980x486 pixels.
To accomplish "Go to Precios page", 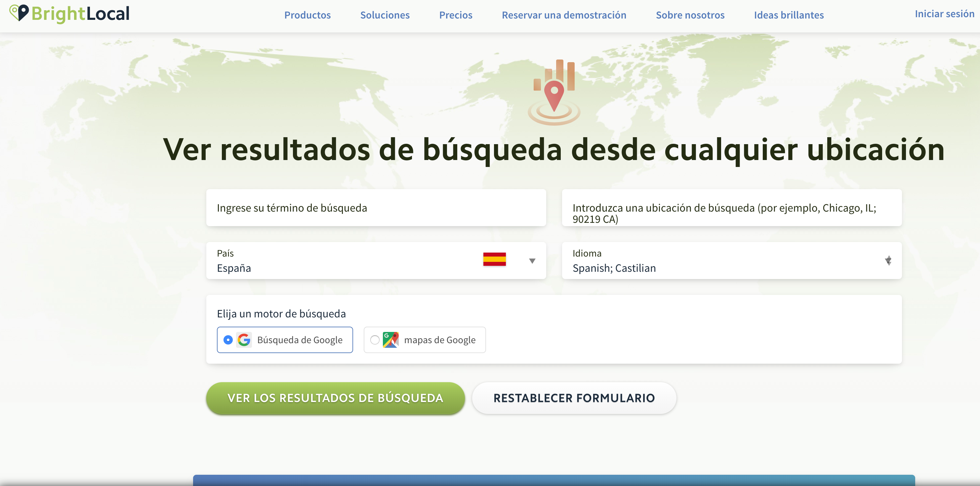I will click(455, 15).
